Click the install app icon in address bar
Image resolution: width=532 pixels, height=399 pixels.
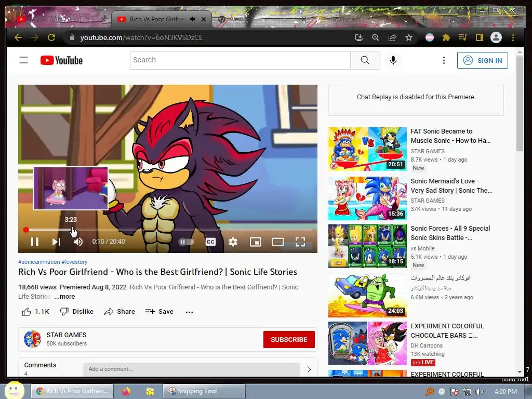point(358,37)
